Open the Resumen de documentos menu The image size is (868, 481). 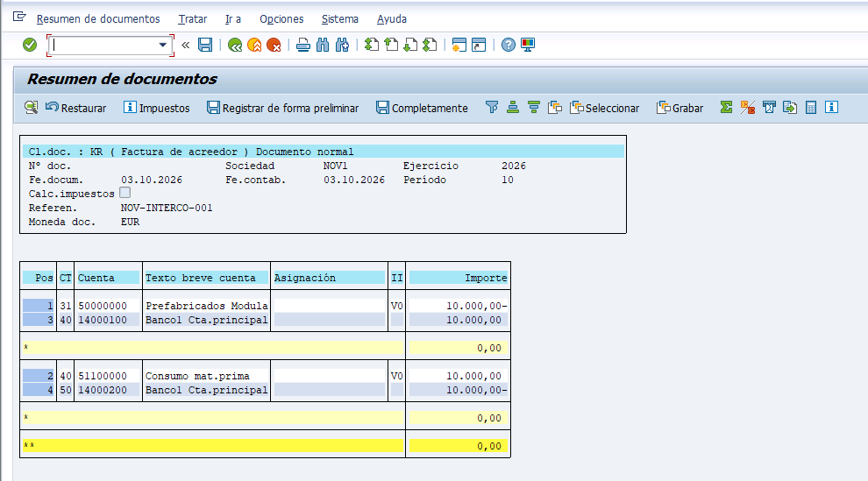click(x=98, y=18)
